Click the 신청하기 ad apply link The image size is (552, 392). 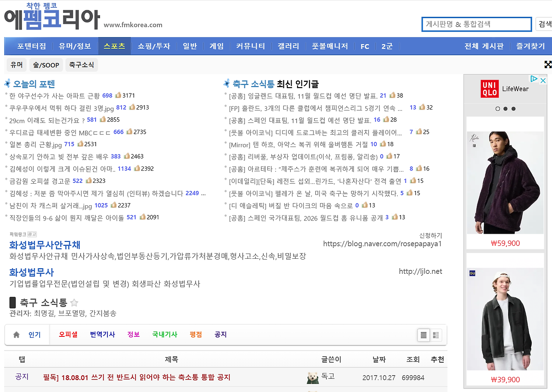pyautogui.click(x=430, y=235)
